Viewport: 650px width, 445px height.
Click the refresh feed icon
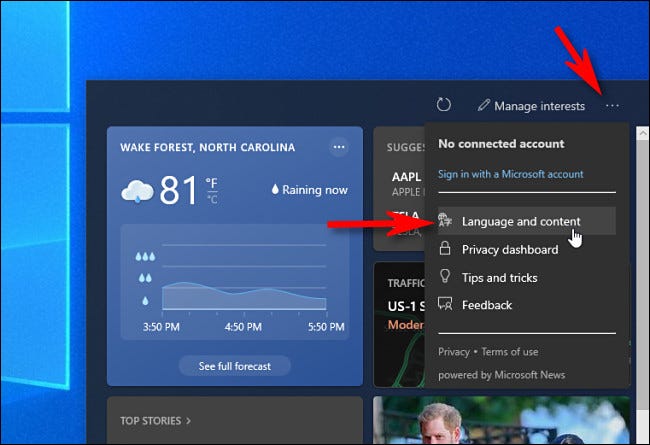tap(445, 105)
